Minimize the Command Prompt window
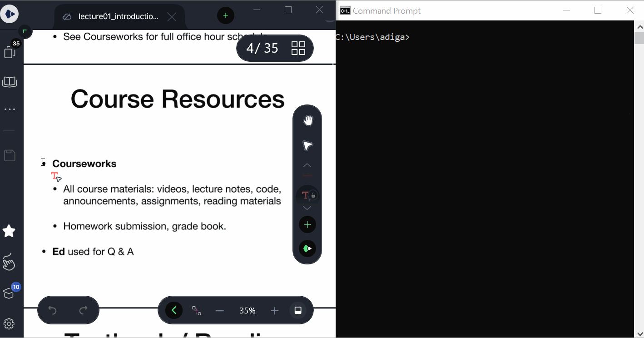 (x=566, y=10)
